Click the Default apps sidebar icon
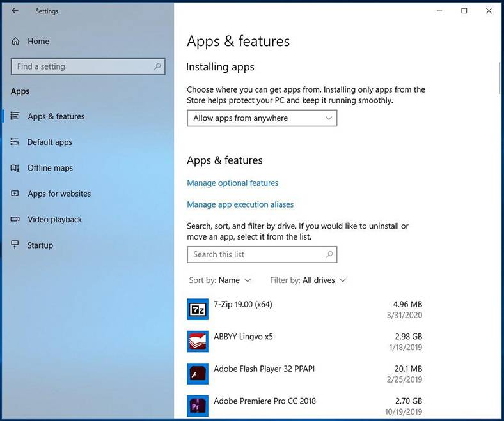The width and height of the screenshot is (504, 421). pyautogui.click(x=15, y=142)
